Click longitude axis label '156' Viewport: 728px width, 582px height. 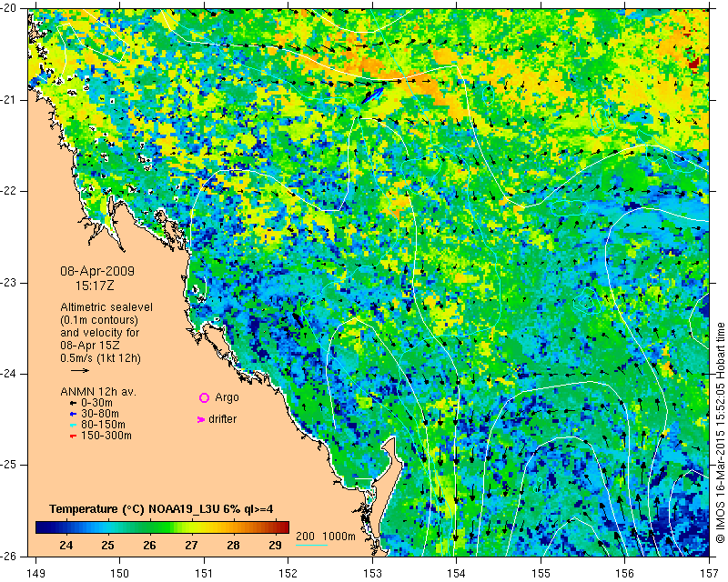click(625, 574)
